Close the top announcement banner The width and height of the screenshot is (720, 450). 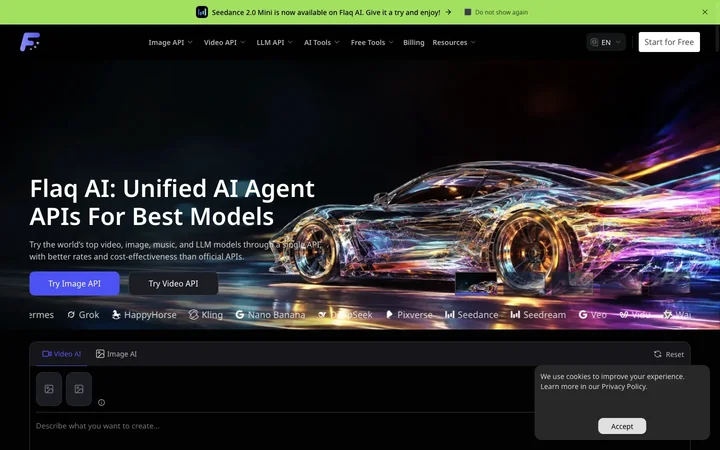(704, 12)
